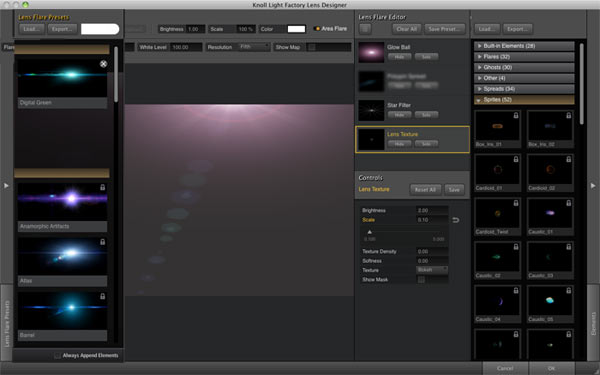Click Load in the Elements panel
The width and height of the screenshot is (600, 375).
(x=487, y=29)
